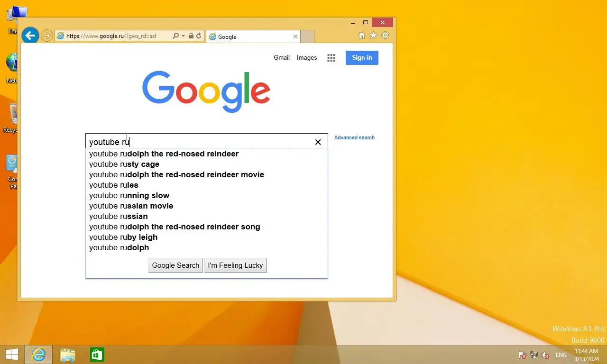Click the Google Search button
607x364 pixels.
(175, 265)
